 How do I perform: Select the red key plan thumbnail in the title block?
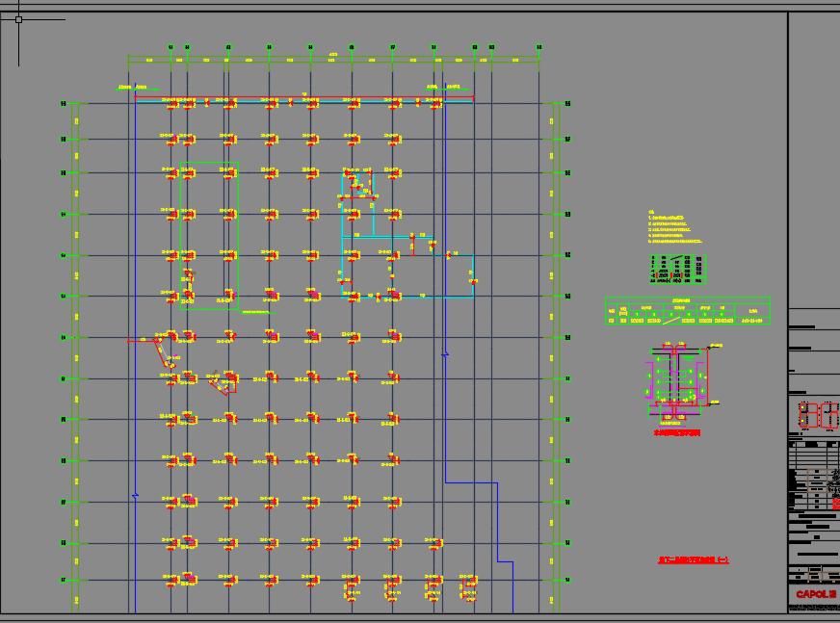click(819, 416)
